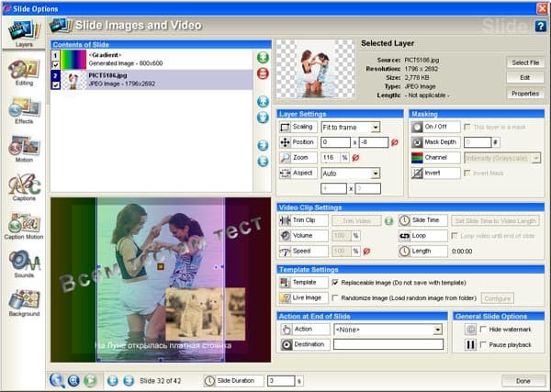551x392 pixels.
Task: Click the Position X field showing 0
Action: 335,142
